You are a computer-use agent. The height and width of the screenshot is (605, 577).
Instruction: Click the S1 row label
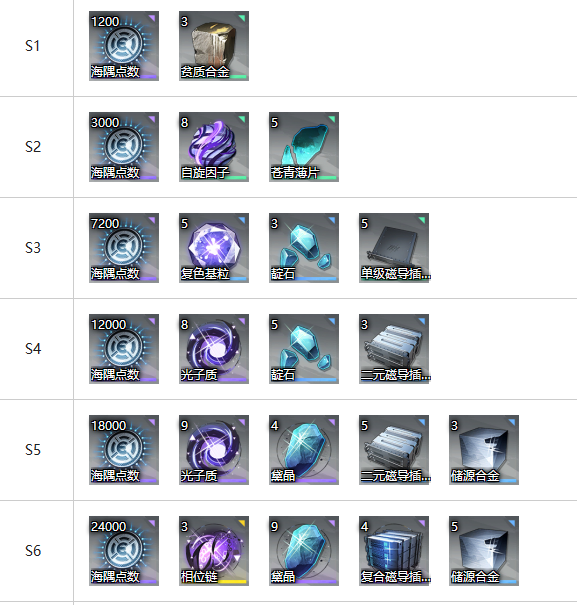click(x=33, y=46)
